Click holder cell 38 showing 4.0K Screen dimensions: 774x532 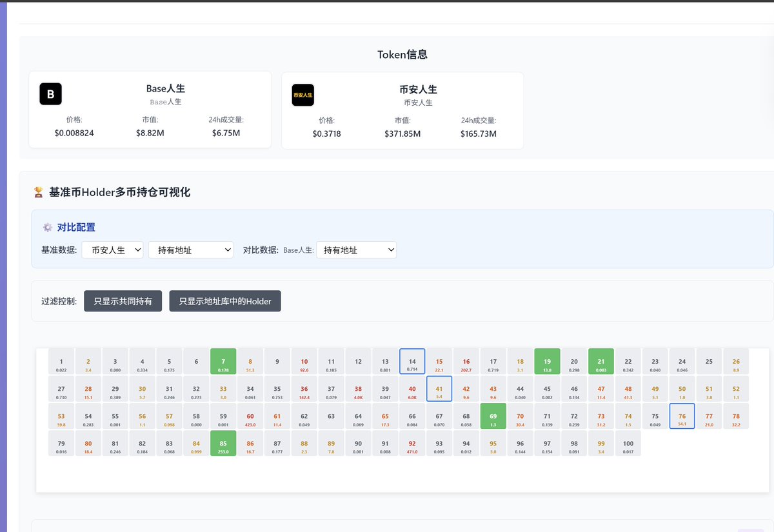click(358, 389)
